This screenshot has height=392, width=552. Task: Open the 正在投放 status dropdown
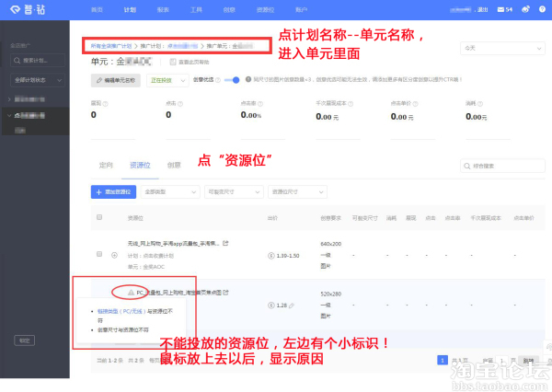click(166, 80)
